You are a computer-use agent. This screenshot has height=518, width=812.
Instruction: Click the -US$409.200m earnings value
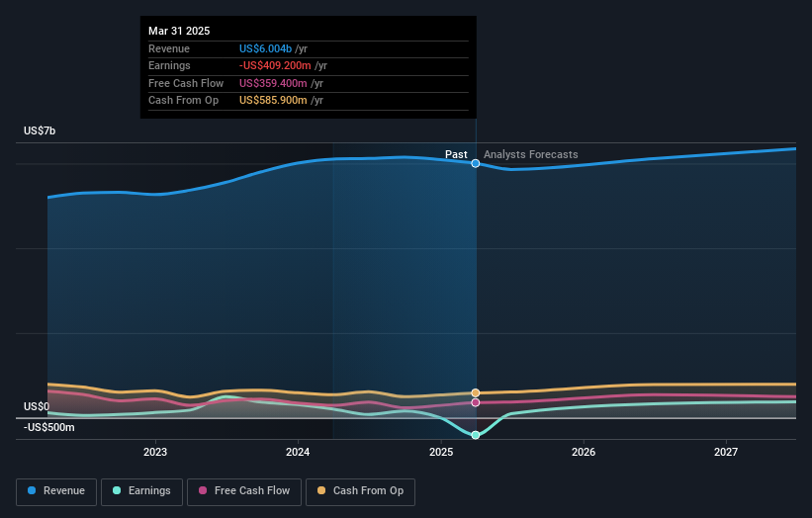coord(275,65)
